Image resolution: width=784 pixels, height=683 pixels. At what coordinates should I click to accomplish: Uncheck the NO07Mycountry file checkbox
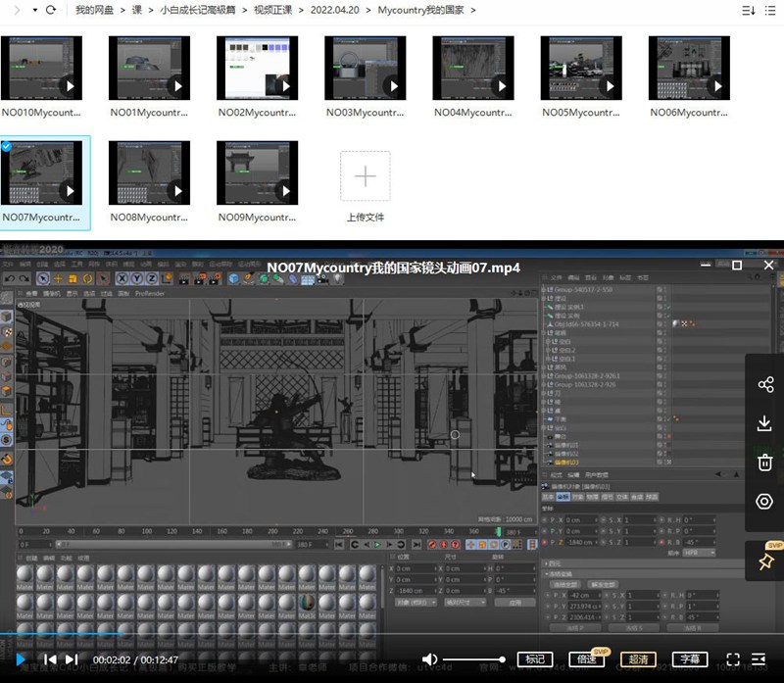pyautogui.click(x=6, y=147)
